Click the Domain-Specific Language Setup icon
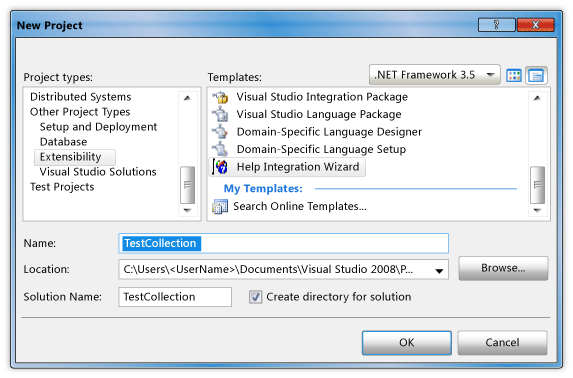 click(x=220, y=149)
